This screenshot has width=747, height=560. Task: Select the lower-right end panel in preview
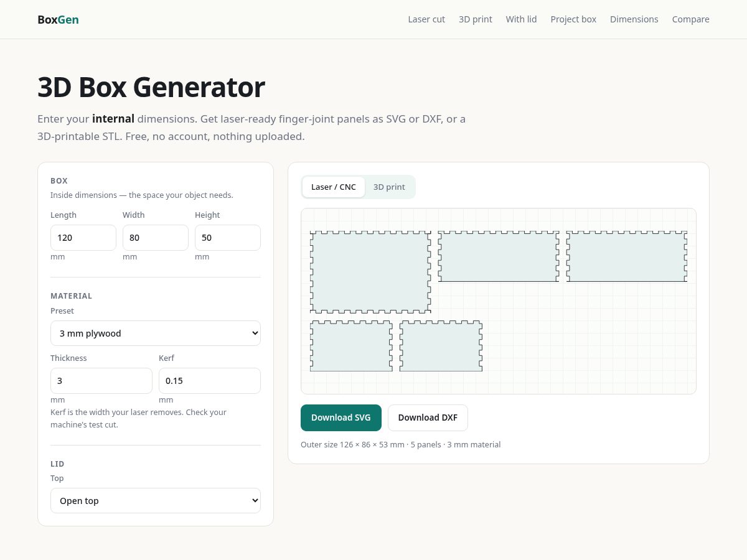pos(441,346)
